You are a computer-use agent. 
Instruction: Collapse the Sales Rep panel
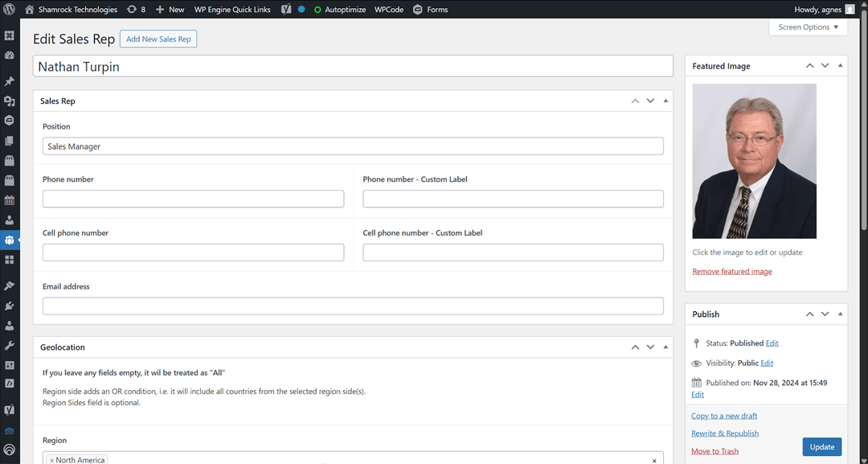click(665, 100)
